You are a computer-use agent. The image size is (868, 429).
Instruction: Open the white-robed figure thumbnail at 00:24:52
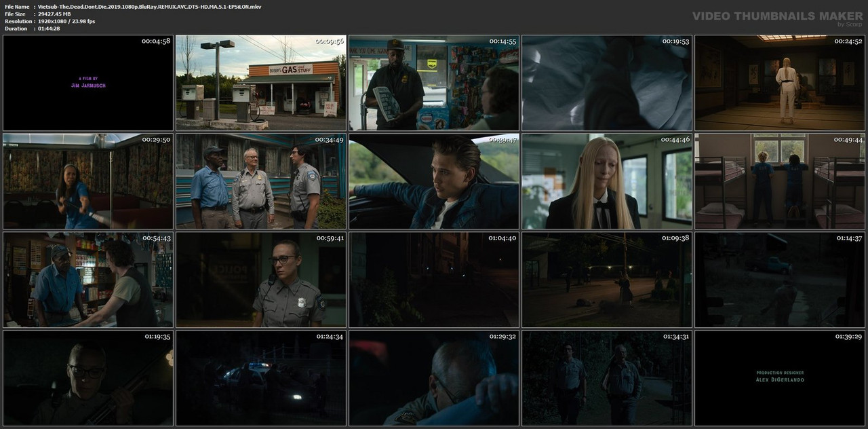click(x=780, y=83)
